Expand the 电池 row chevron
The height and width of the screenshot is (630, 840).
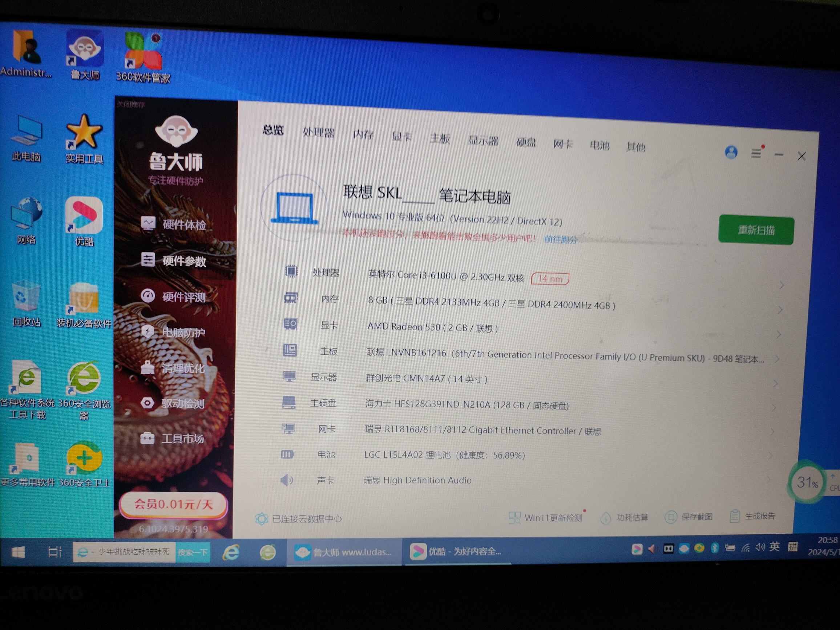tap(771, 455)
